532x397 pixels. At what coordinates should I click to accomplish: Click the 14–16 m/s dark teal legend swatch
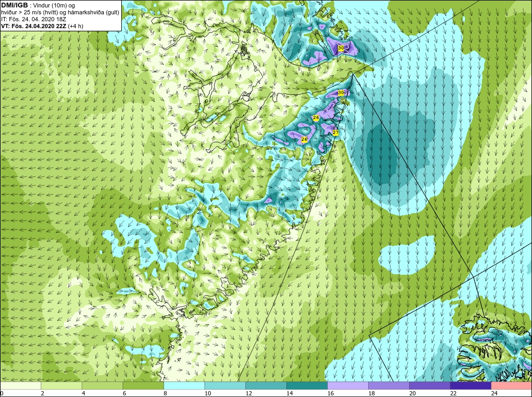pos(307,386)
